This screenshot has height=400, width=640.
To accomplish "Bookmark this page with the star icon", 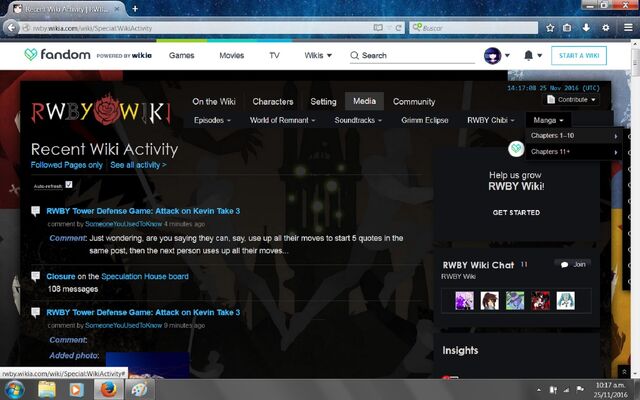I will pos(550,28).
